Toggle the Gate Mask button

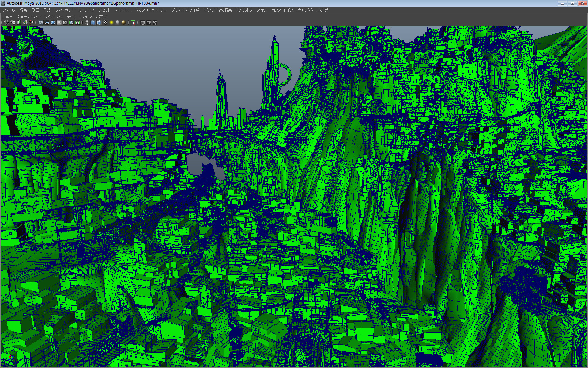click(59, 22)
